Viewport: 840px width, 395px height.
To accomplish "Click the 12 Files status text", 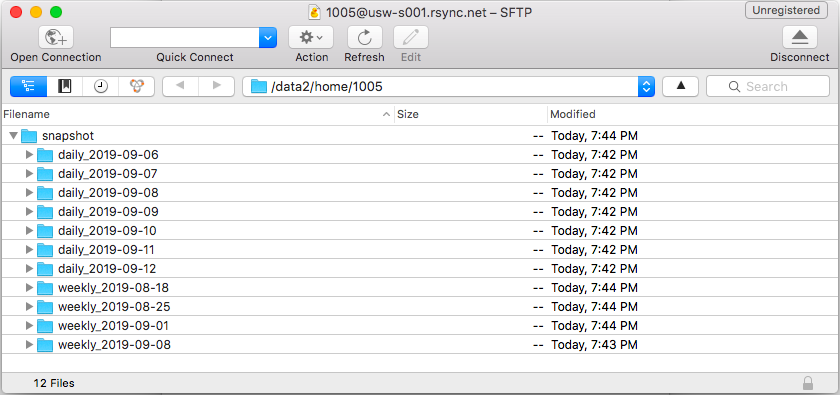I will pyautogui.click(x=54, y=383).
